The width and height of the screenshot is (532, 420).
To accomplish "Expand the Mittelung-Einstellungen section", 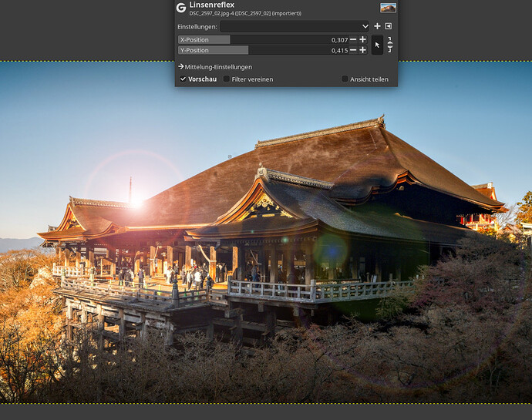I will click(216, 67).
